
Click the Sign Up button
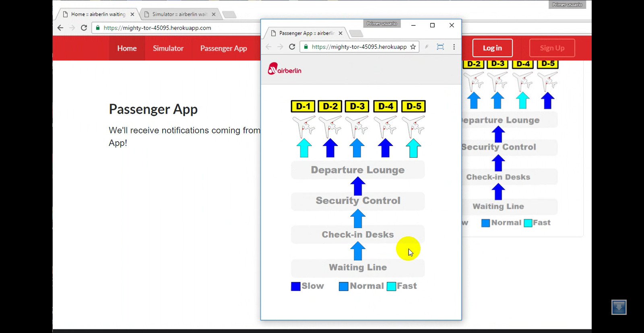[552, 48]
